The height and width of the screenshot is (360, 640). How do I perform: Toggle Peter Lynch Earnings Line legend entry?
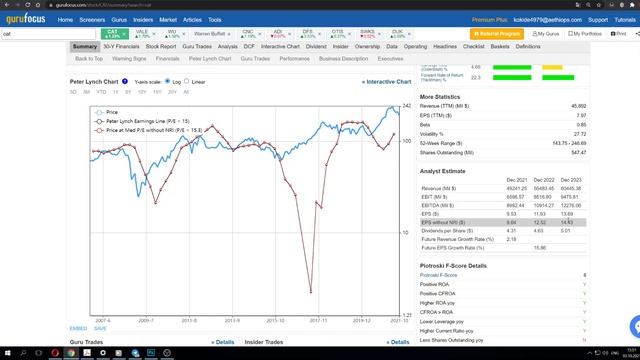(142, 121)
